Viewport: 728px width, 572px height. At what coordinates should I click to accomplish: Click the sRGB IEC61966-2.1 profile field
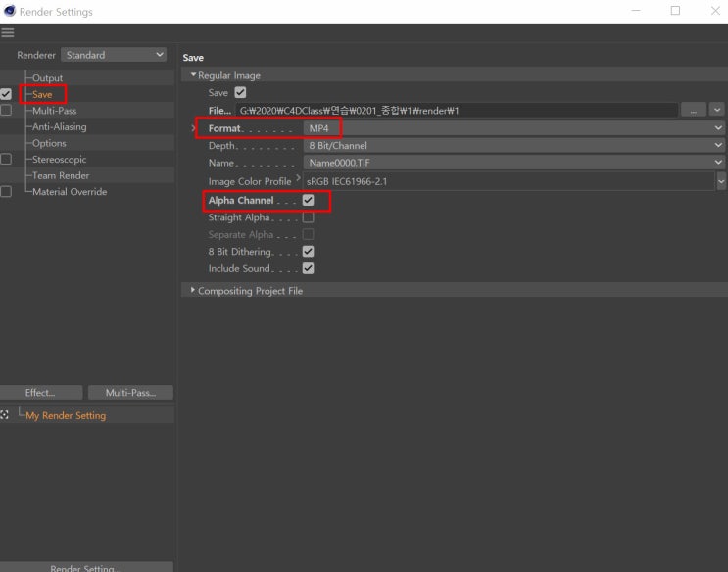pos(509,181)
